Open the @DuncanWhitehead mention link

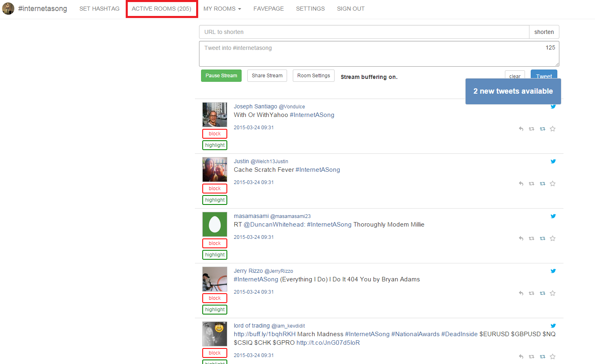pyautogui.click(x=274, y=225)
